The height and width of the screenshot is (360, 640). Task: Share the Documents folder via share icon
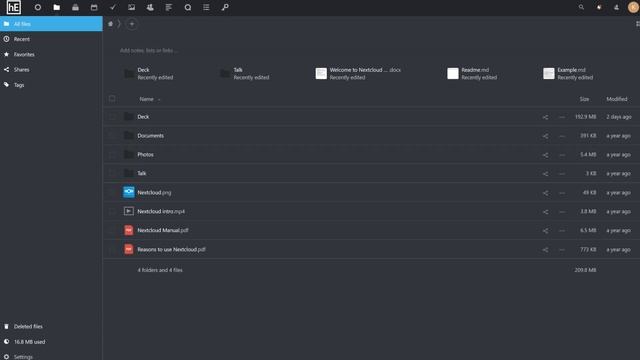coord(545,136)
